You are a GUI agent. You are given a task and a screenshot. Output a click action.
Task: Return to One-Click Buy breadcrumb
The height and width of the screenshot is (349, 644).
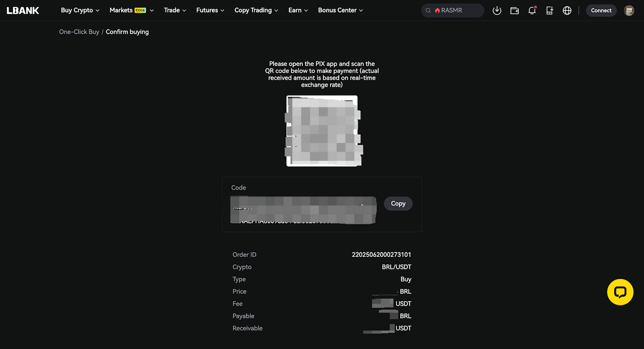[79, 32]
